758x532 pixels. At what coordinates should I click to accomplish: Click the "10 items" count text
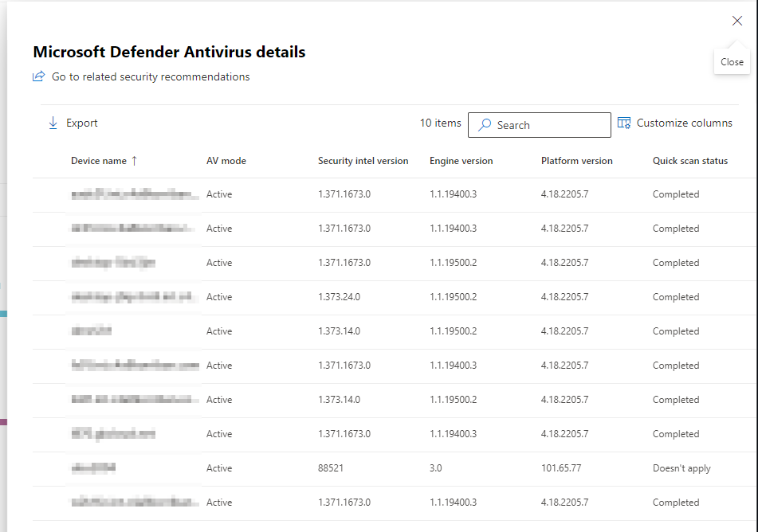(x=441, y=123)
